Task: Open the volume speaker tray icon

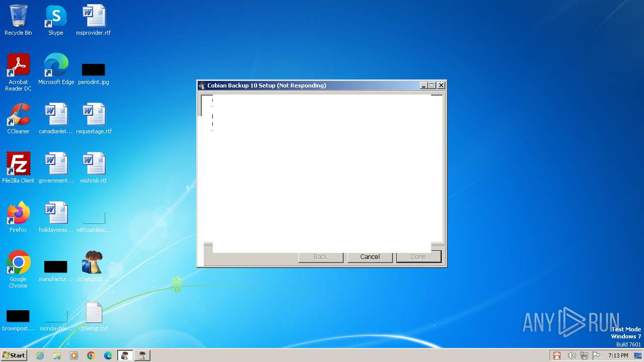Action: coord(572,355)
